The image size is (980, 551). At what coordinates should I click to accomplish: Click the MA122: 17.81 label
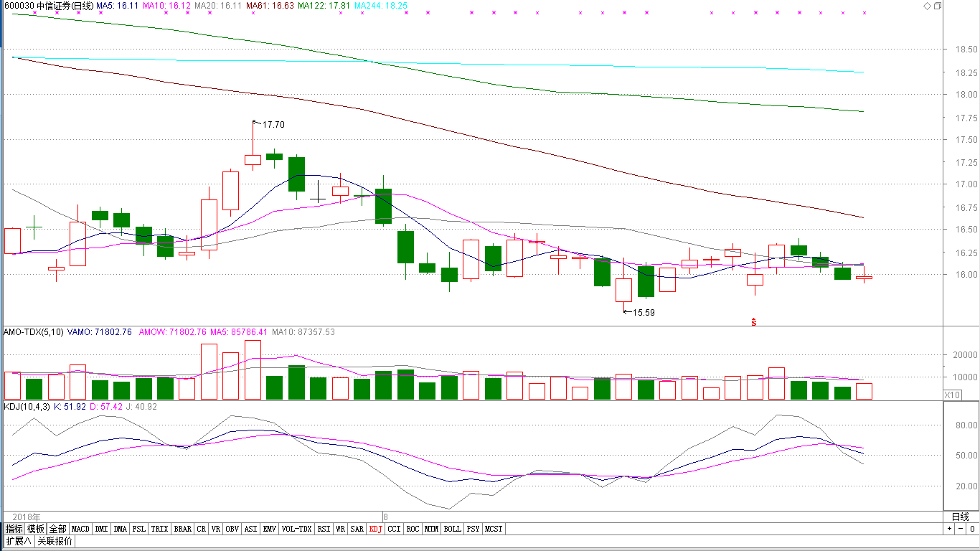(x=324, y=6)
